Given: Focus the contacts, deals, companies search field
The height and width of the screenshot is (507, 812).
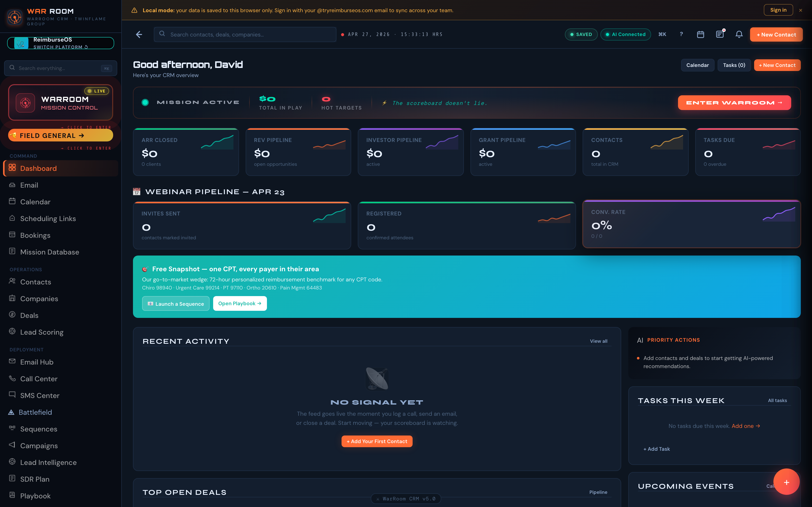Looking at the screenshot, I should [x=245, y=34].
